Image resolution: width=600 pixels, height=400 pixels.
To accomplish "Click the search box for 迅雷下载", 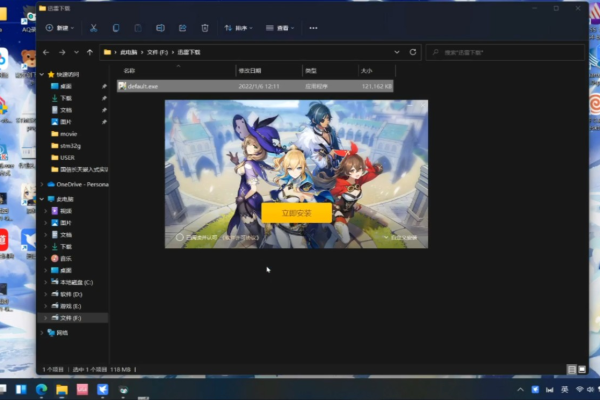I will coord(505,52).
